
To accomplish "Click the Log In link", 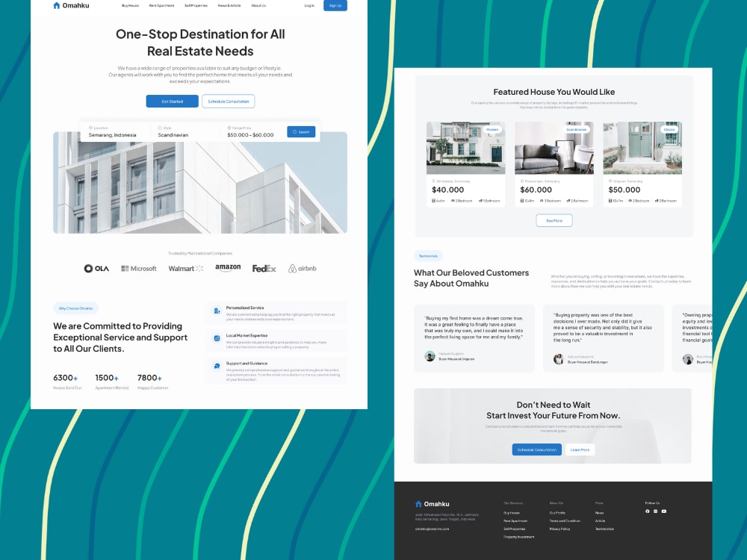I will pos(309,6).
